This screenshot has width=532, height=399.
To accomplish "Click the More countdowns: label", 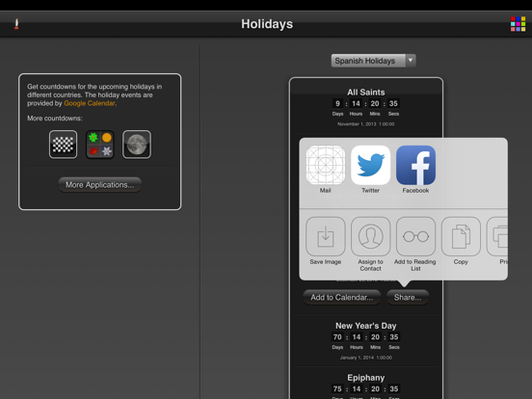I will 55,119.
